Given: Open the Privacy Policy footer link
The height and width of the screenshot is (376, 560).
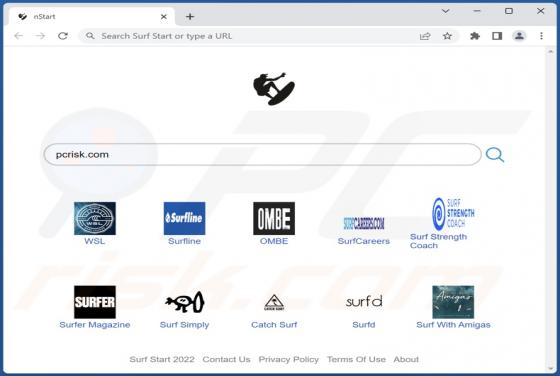Looking at the screenshot, I should [289, 359].
